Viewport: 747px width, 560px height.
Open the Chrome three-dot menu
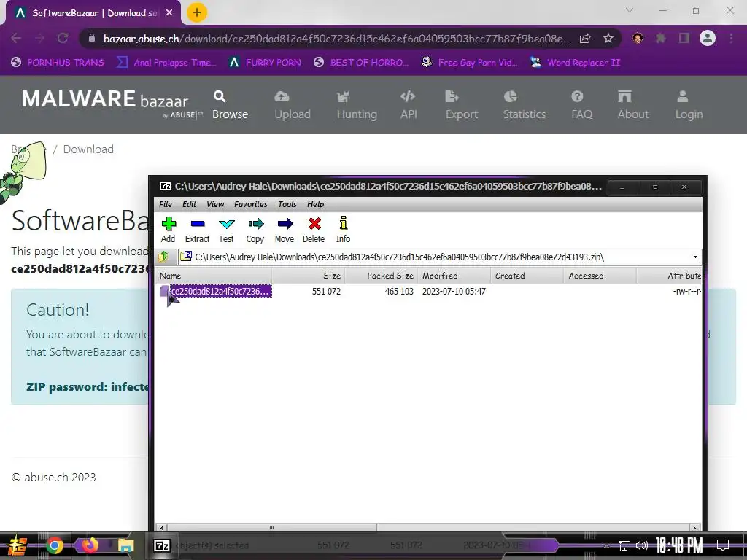coord(731,38)
